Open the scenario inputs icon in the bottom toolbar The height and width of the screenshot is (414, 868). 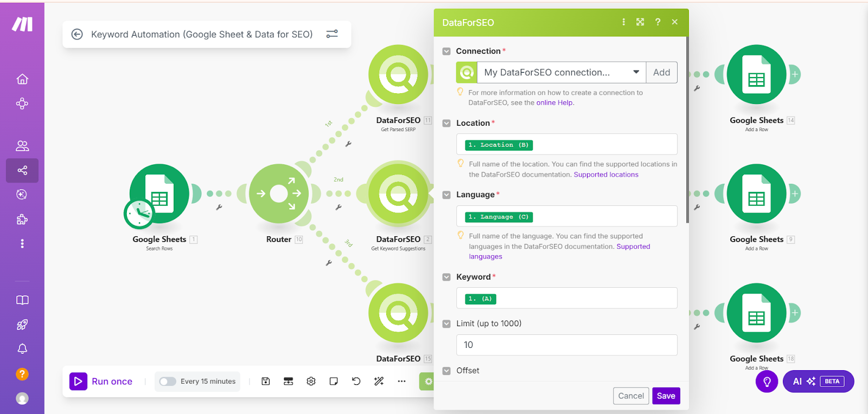coord(289,381)
